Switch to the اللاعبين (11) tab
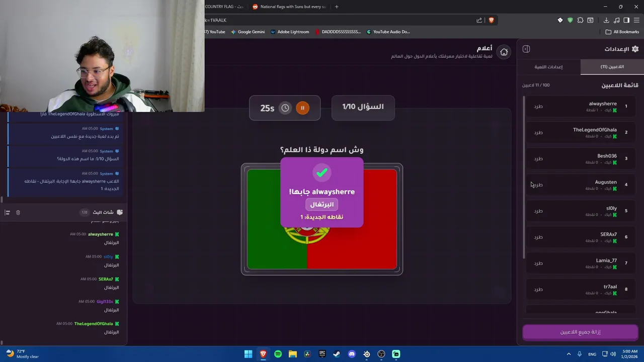 coord(612,67)
